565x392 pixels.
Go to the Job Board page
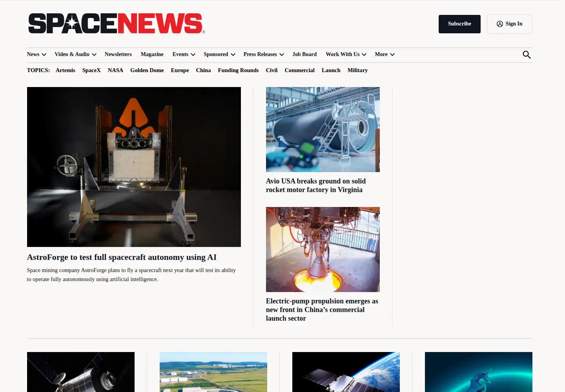(x=304, y=54)
